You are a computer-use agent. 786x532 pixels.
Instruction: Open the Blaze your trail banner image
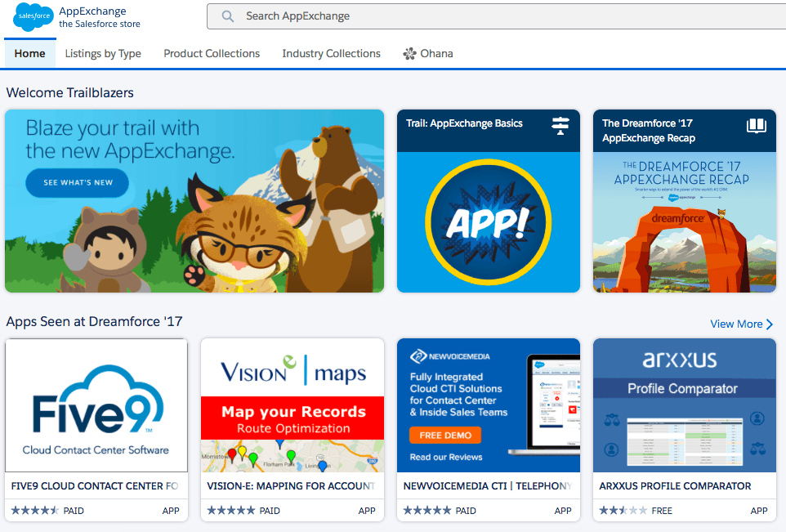[194, 201]
